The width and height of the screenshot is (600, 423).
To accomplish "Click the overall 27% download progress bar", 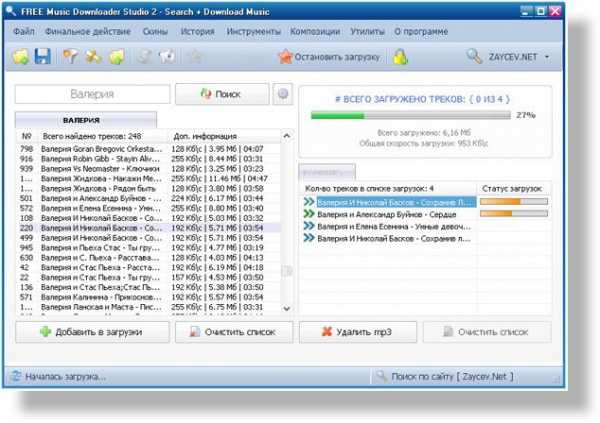I will tap(411, 115).
